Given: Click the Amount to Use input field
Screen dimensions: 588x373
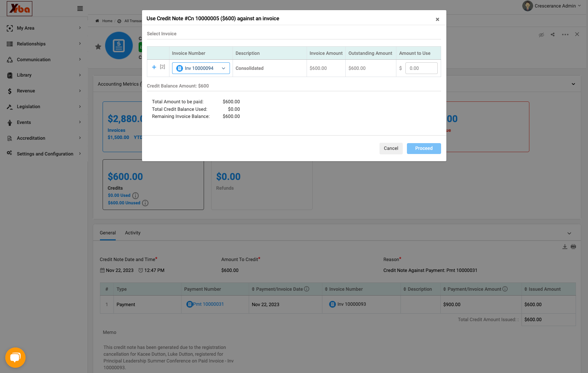Looking at the screenshot, I should tap(421, 68).
